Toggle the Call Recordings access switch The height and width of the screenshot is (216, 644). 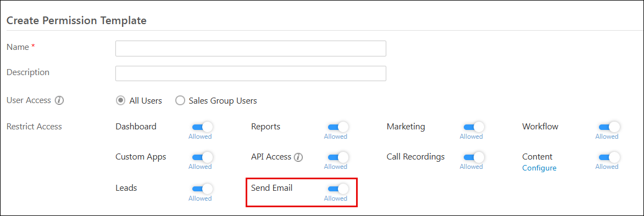(474, 157)
